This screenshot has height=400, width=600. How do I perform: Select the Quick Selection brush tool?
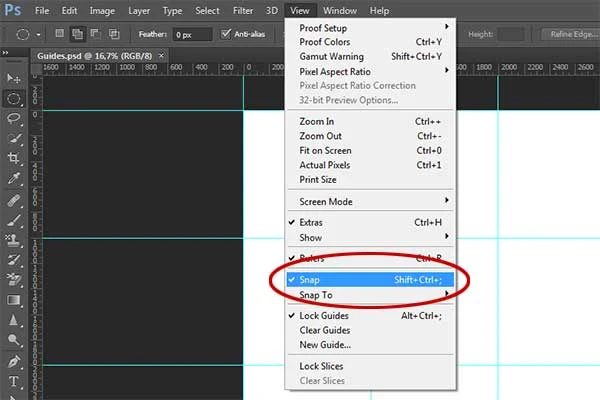pyautogui.click(x=14, y=138)
